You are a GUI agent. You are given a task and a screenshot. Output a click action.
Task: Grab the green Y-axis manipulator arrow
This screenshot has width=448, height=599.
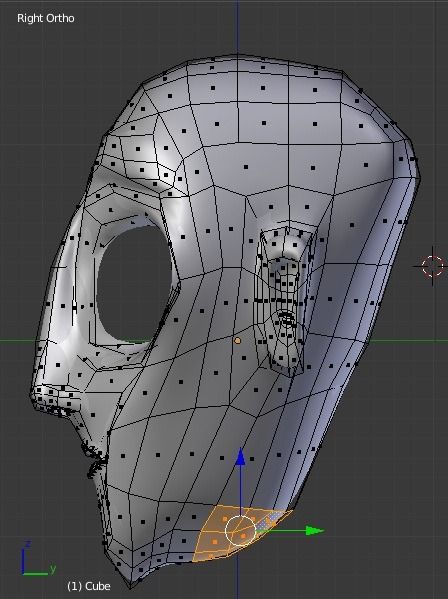pyautogui.click(x=315, y=531)
